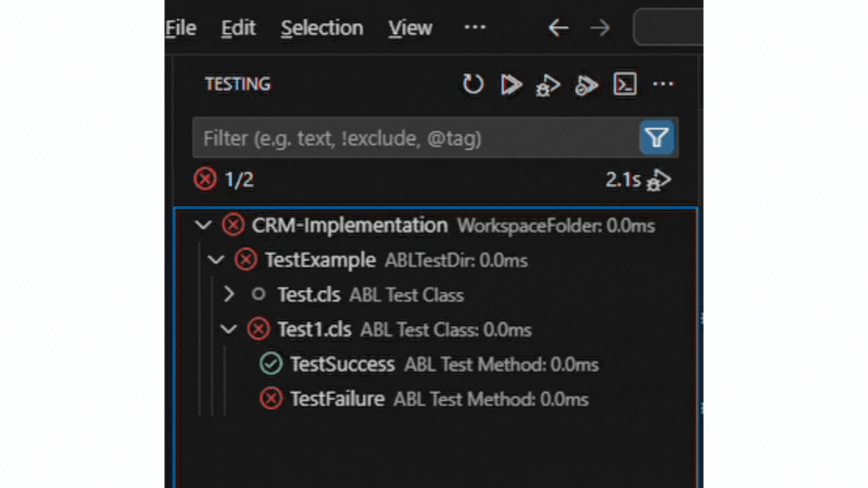
Task: Open the File menu
Action: click(181, 28)
